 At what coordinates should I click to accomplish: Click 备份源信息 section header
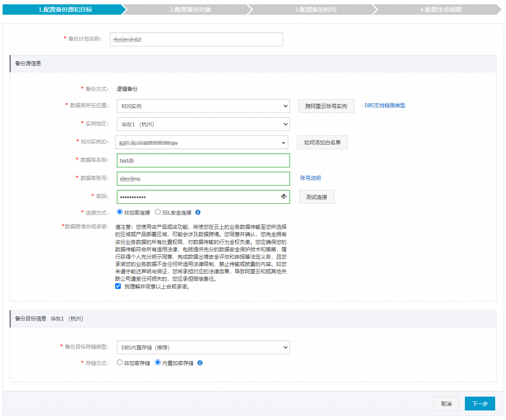pos(253,64)
